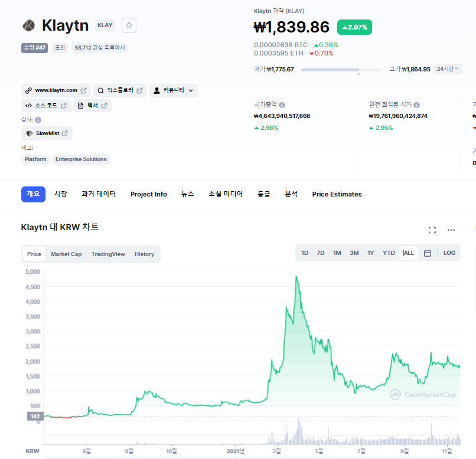476x459 pixels.
Task: Set chart range to YTD
Action: coord(389,253)
